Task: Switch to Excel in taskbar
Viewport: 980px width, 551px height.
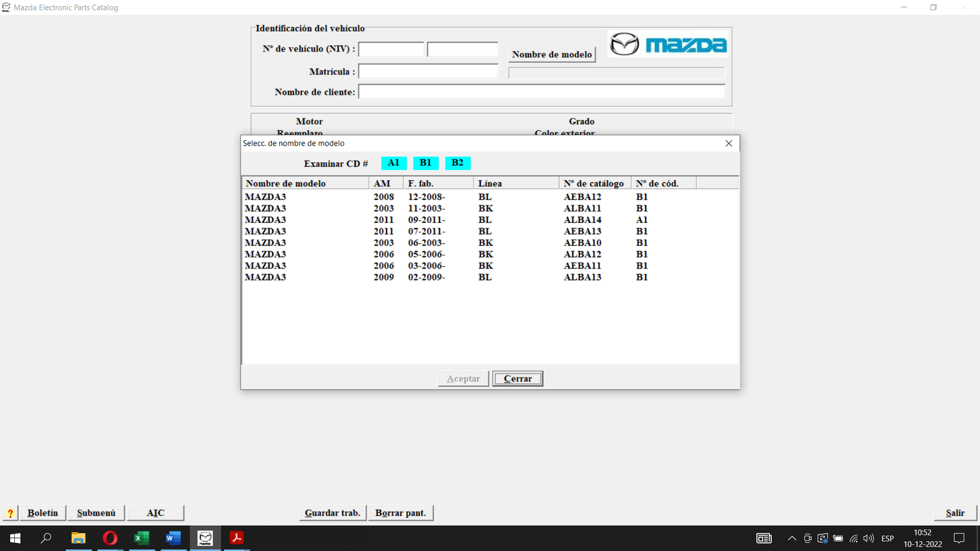Action: [142, 538]
